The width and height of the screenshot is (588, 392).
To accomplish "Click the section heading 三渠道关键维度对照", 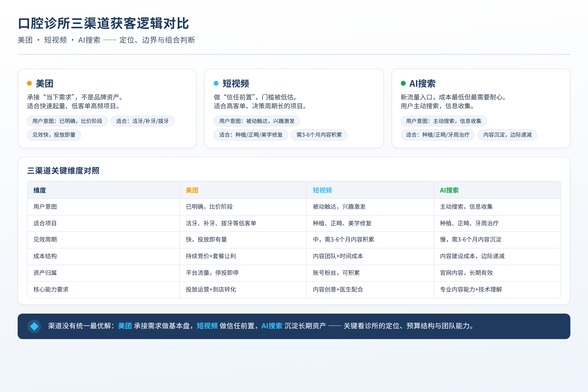I will tap(63, 171).
